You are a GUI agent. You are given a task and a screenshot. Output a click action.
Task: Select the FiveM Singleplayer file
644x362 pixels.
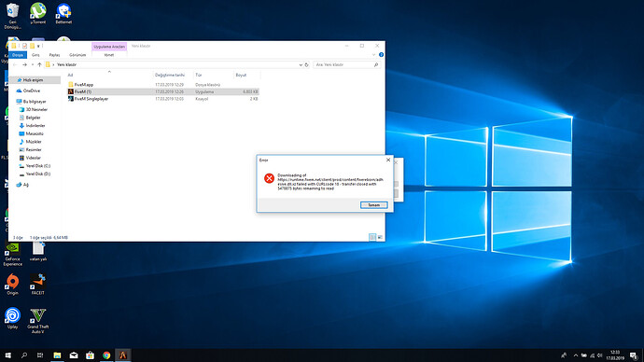click(x=91, y=99)
